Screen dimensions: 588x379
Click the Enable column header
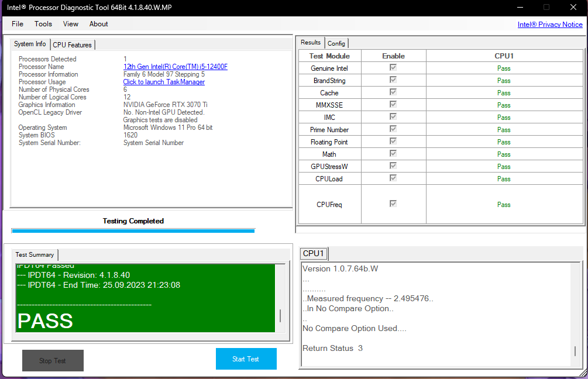pyautogui.click(x=393, y=56)
